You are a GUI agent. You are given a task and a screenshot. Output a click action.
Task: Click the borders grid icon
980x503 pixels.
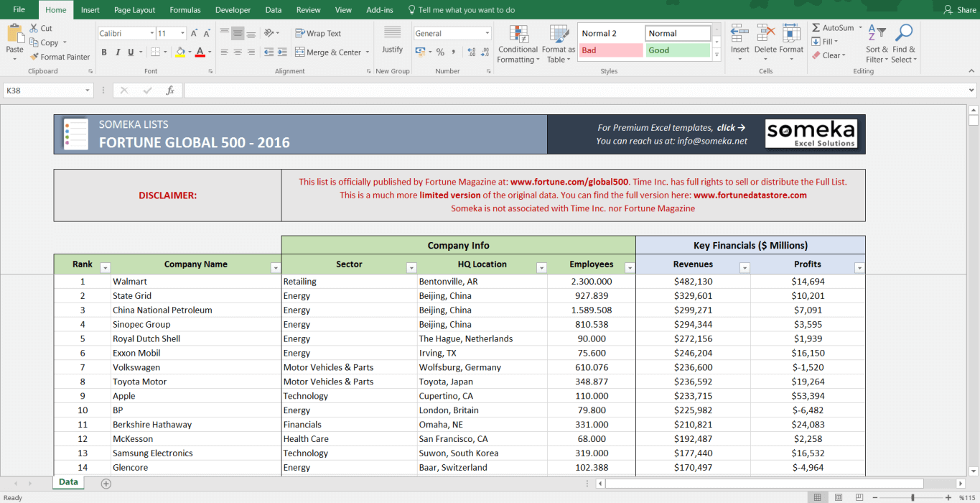[154, 52]
